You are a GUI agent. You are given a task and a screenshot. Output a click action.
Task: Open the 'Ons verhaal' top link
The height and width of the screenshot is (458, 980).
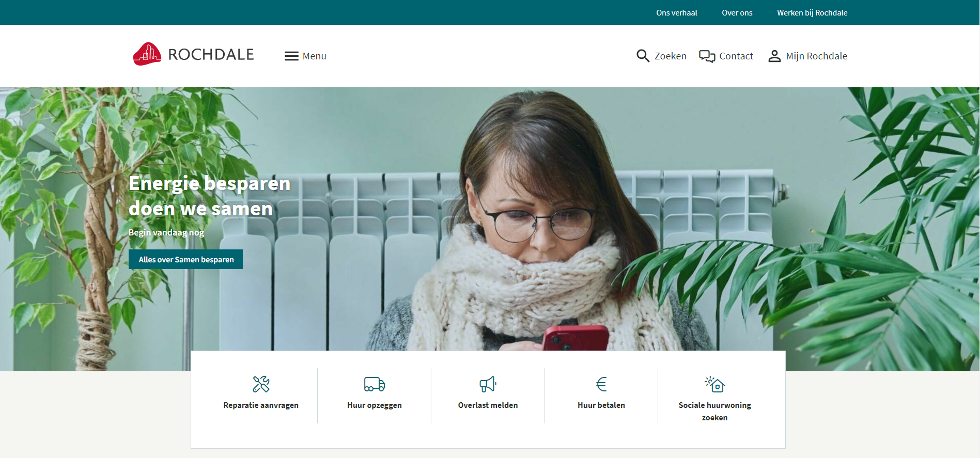click(x=676, y=13)
